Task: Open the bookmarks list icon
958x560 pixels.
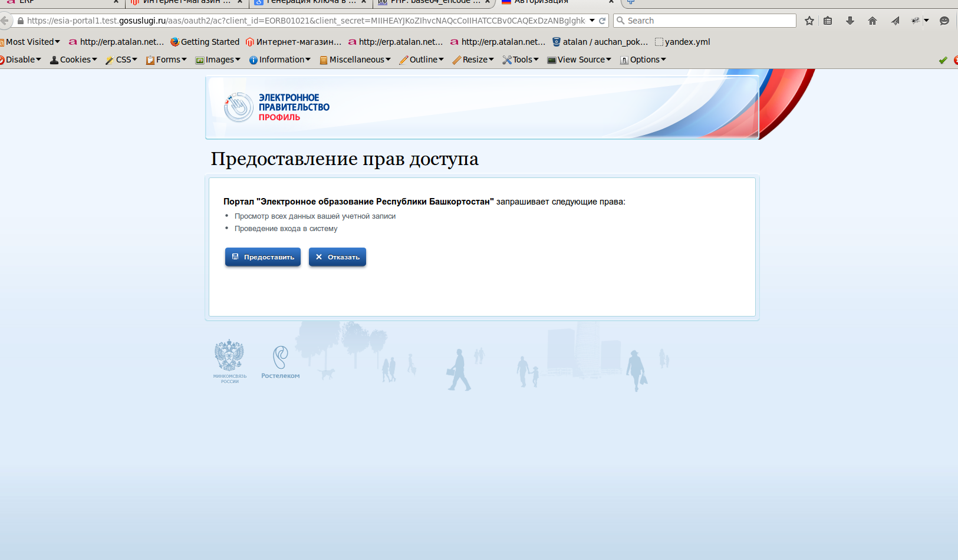Action: pos(828,21)
